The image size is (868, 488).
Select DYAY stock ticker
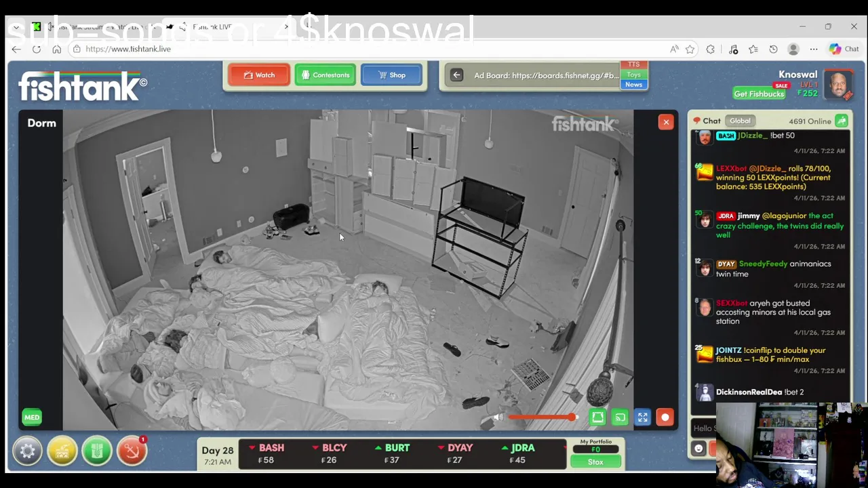click(x=455, y=453)
